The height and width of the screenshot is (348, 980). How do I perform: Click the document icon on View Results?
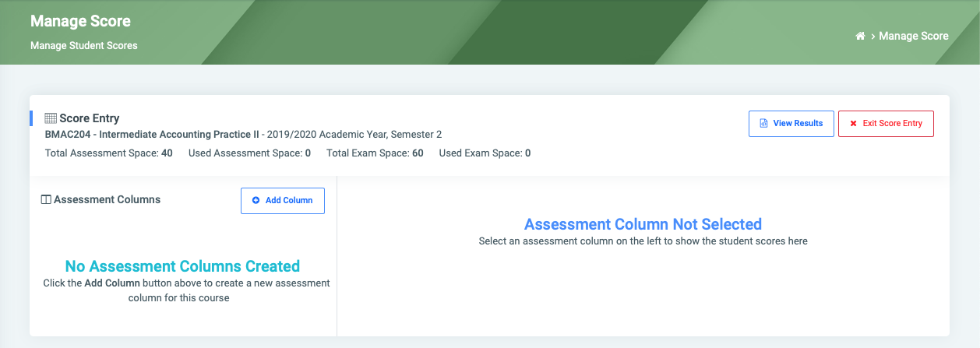pyautogui.click(x=764, y=123)
